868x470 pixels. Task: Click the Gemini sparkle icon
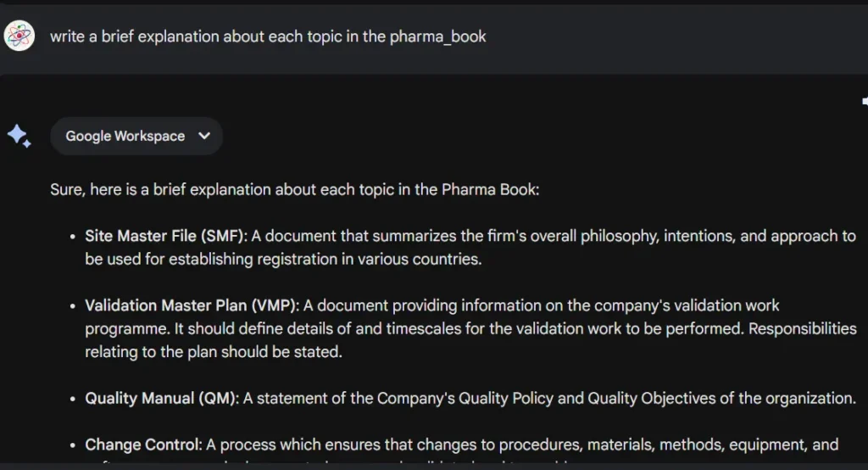(19, 136)
